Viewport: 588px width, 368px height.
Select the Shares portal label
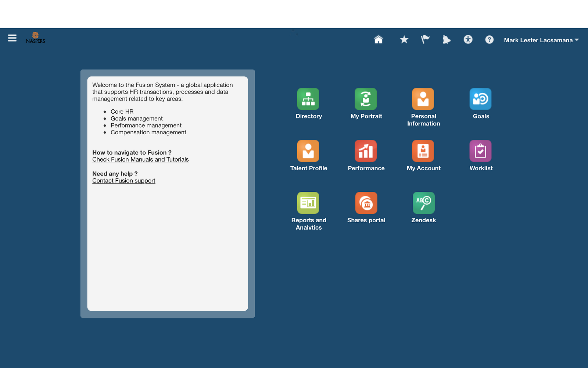coord(366,220)
